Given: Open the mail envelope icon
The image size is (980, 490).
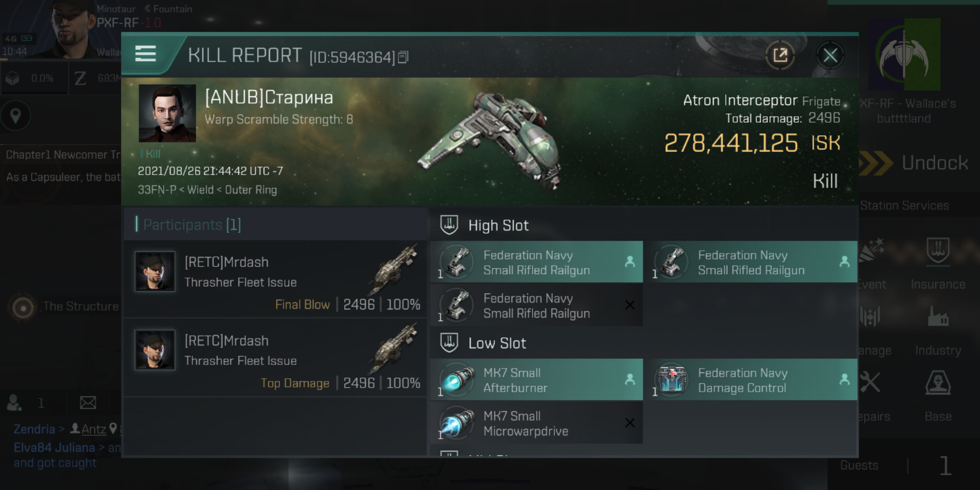Looking at the screenshot, I should pos(88,403).
